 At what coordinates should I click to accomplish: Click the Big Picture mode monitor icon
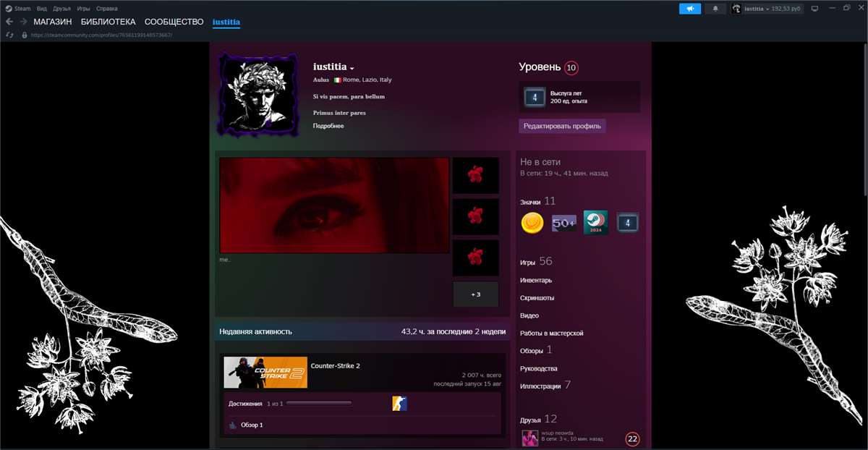[x=814, y=9]
